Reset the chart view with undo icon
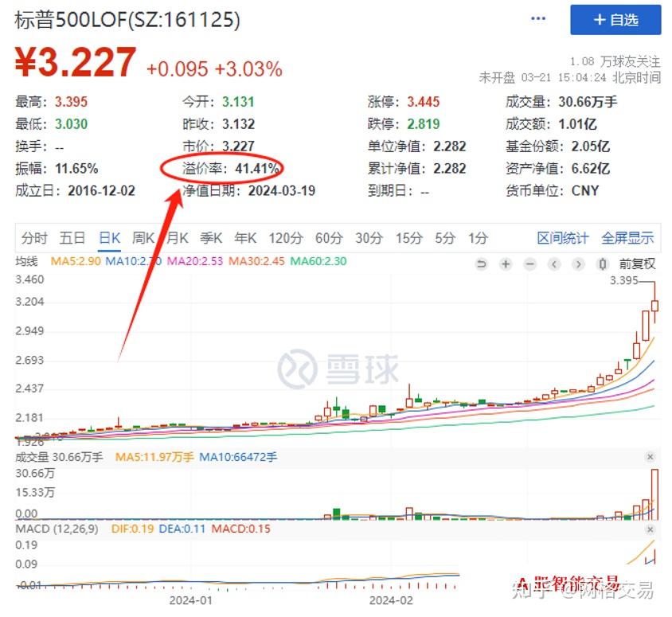672x617 pixels. coord(482,264)
